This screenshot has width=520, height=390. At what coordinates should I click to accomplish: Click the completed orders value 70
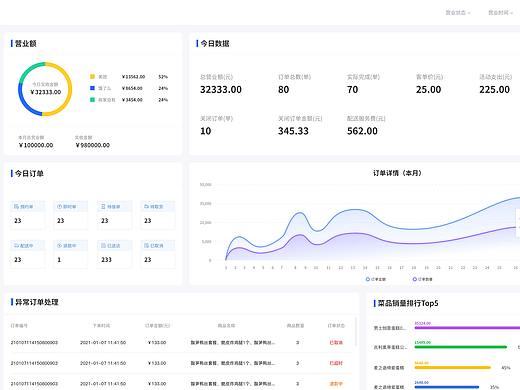click(353, 90)
